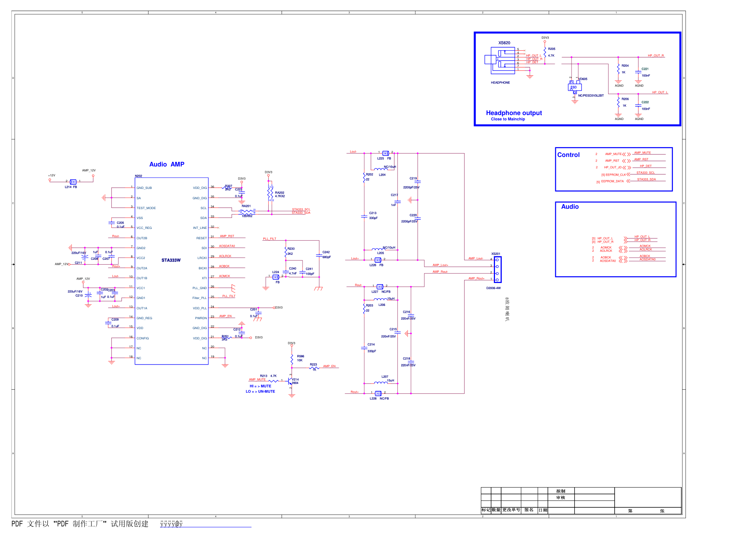Click the L207 15uH inductor symbol
The image size is (756, 534).
click(381, 382)
